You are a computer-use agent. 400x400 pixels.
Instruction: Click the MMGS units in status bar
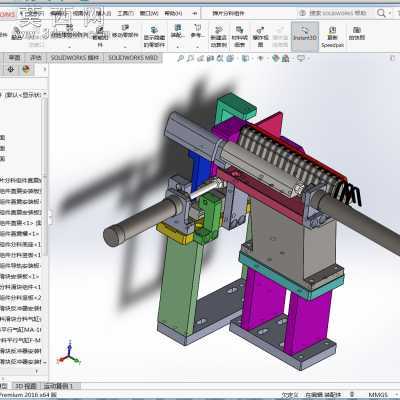[378, 395]
